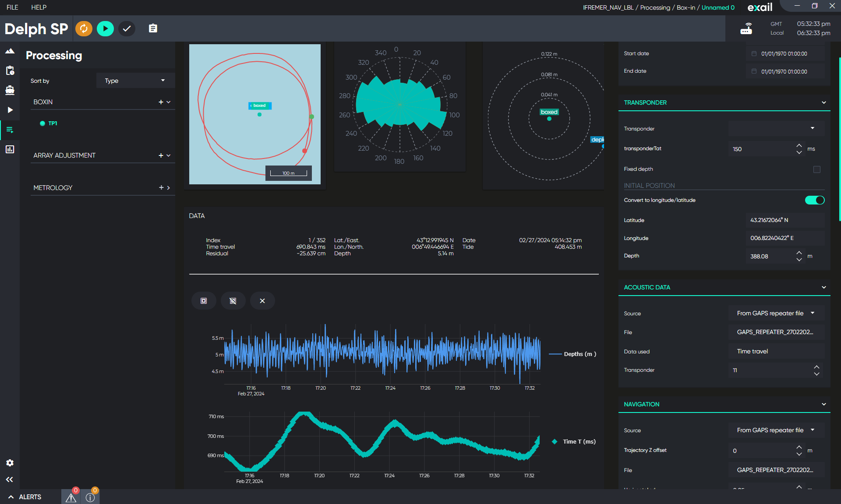Collapse the ACOUSTIC DATA section
841x504 pixels.
pyautogui.click(x=824, y=287)
